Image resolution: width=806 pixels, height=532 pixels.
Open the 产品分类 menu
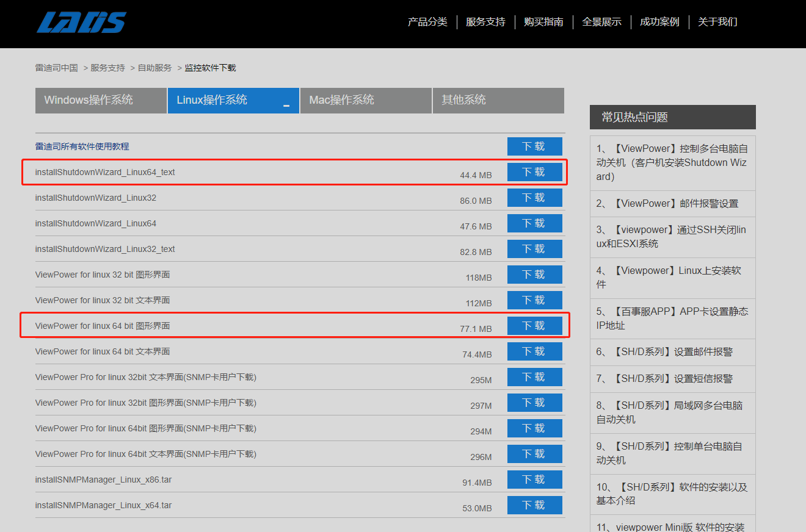(x=427, y=22)
